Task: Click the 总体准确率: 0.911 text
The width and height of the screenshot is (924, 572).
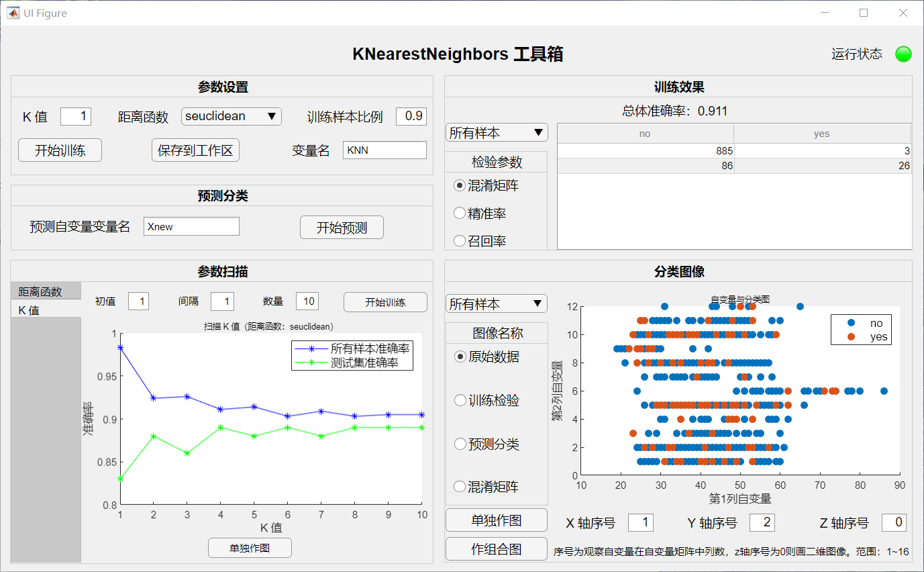Action: coord(674,111)
